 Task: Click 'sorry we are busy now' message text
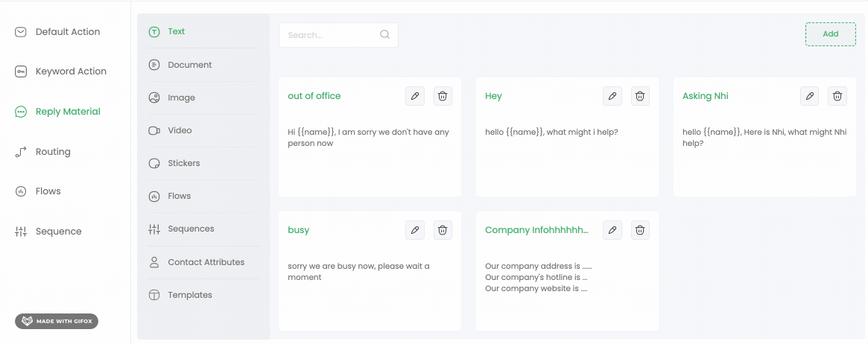pyautogui.click(x=358, y=272)
